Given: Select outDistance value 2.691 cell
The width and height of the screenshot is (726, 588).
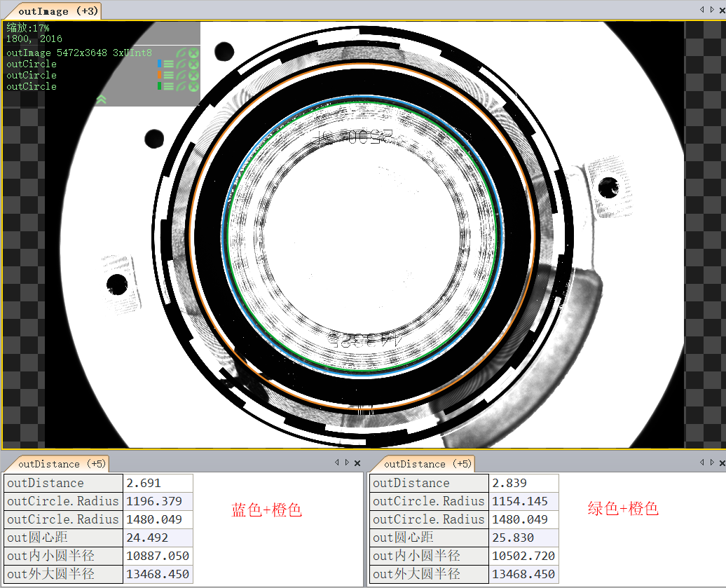Looking at the screenshot, I should [158, 483].
